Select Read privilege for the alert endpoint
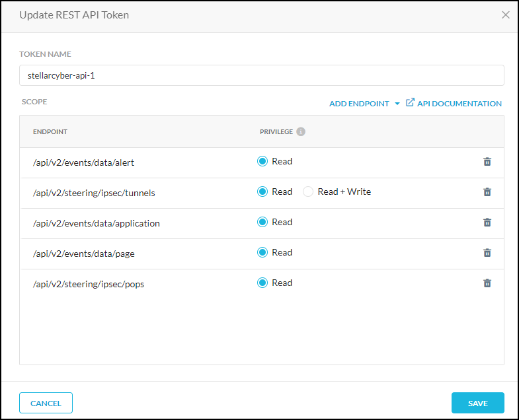519x420 pixels. click(x=262, y=162)
